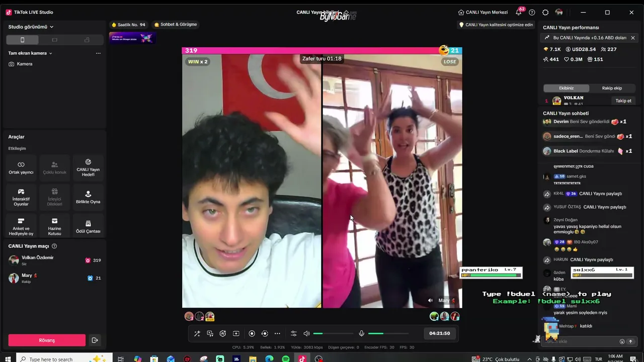This screenshot has height=362, width=644.
Task: Click the viewers count 227
Action: [608, 49]
